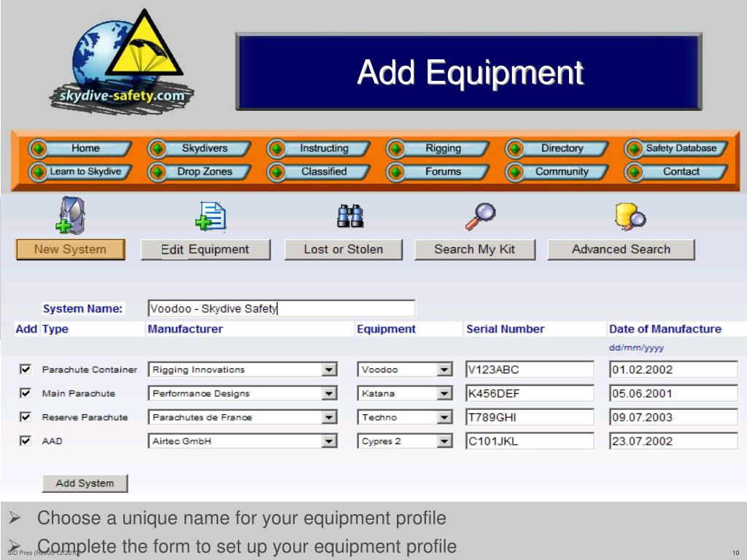Click the Lost or Stolen button
The image size is (747, 560).
344,249
